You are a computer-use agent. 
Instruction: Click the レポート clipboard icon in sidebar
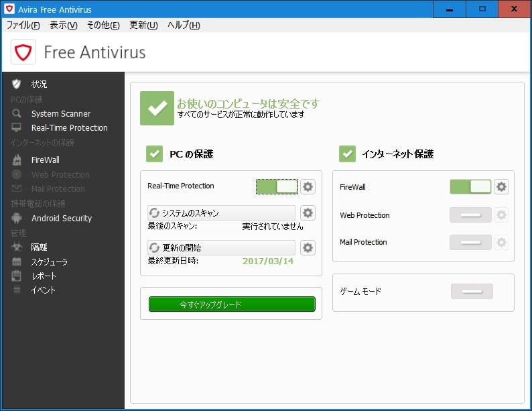(x=17, y=276)
